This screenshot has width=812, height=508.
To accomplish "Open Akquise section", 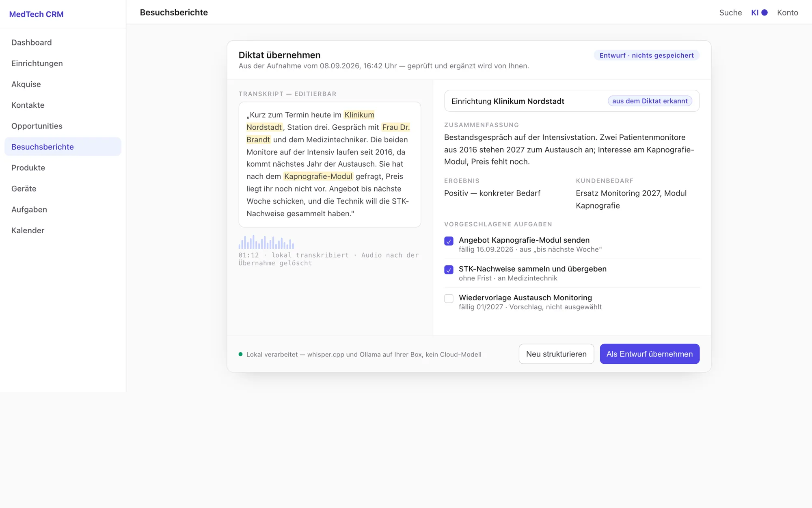I will [x=63, y=84].
